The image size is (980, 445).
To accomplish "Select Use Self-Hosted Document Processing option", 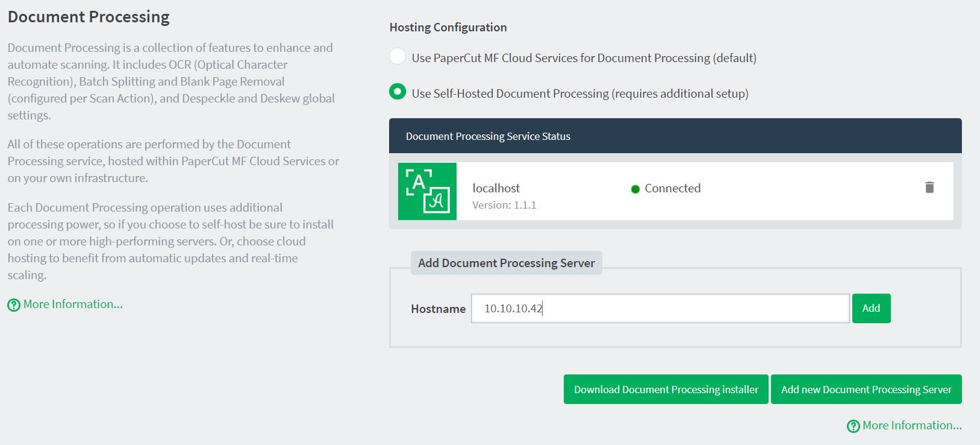I will tap(398, 92).
